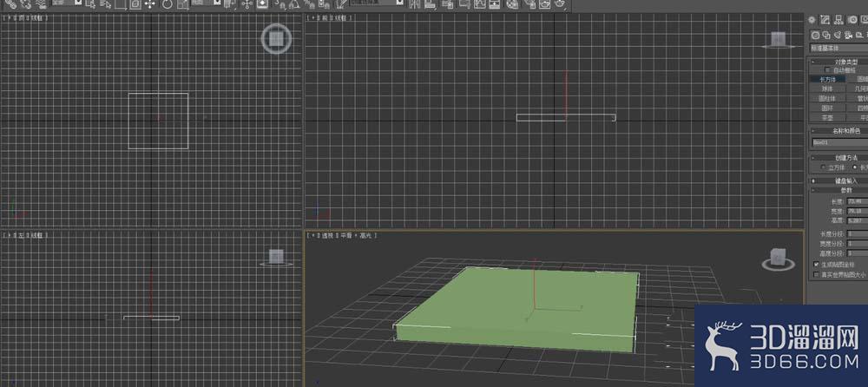The image size is (868, 387).
Task: Enable the 自动栅格 checkbox
Action: coord(827,69)
